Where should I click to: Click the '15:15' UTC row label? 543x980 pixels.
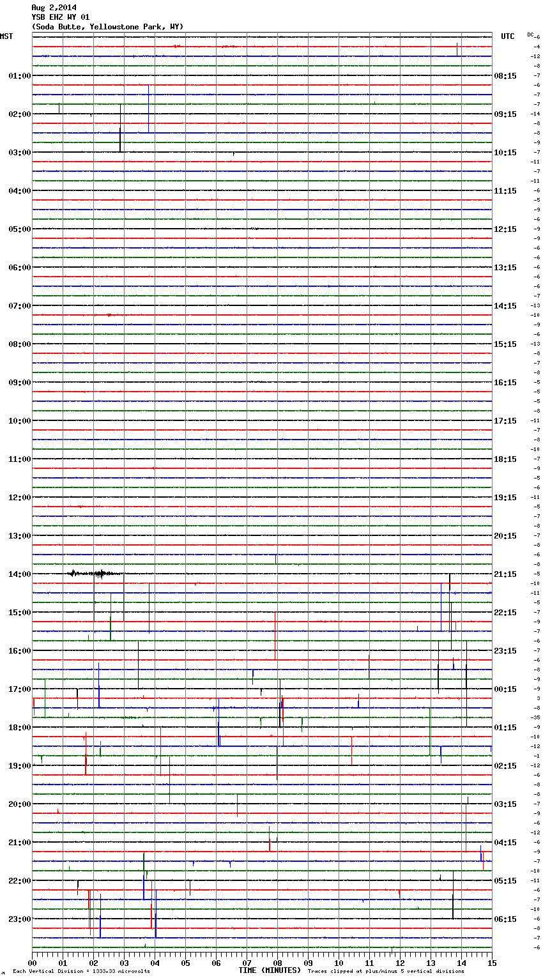pyautogui.click(x=505, y=344)
